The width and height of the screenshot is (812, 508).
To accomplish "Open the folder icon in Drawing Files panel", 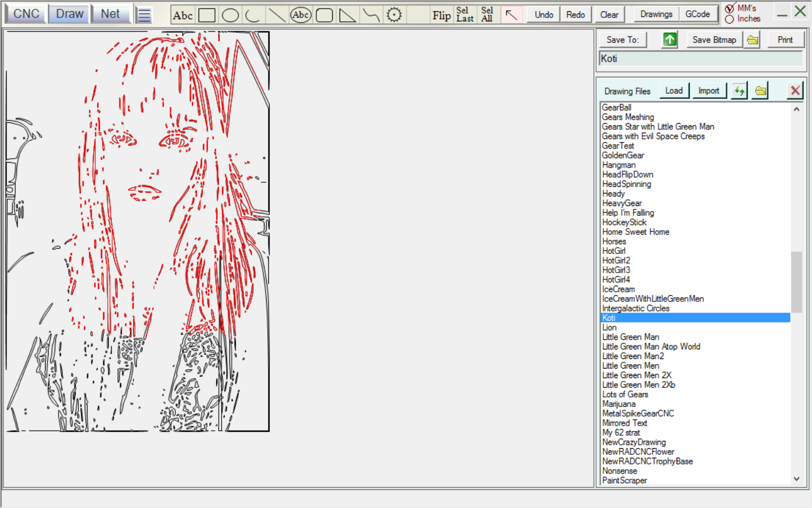I will [x=761, y=90].
